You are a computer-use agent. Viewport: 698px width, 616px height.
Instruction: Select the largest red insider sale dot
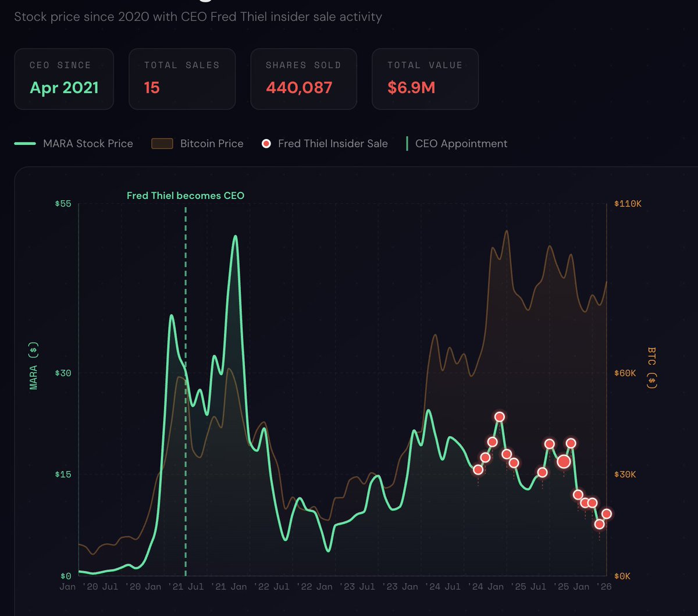pyautogui.click(x=564, y=462)
